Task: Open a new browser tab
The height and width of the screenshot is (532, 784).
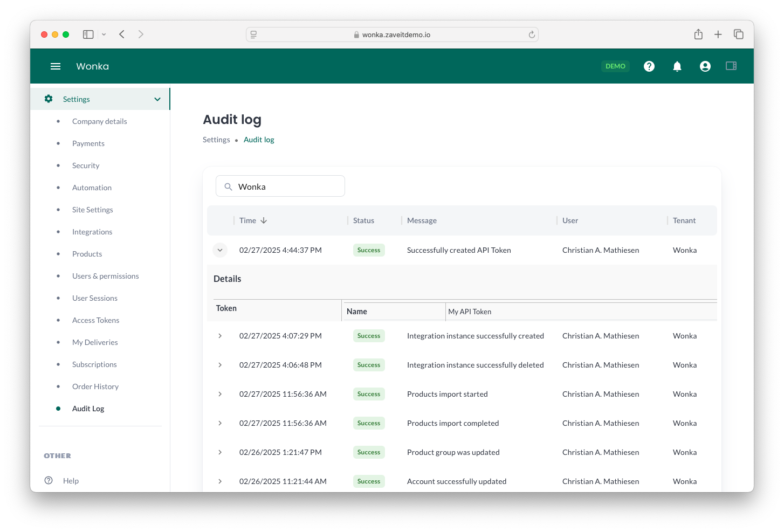Action: tap(718, 34)
